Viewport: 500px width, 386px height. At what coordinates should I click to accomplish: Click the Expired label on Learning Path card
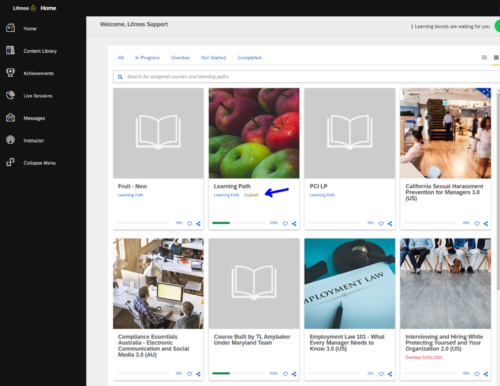251,195
